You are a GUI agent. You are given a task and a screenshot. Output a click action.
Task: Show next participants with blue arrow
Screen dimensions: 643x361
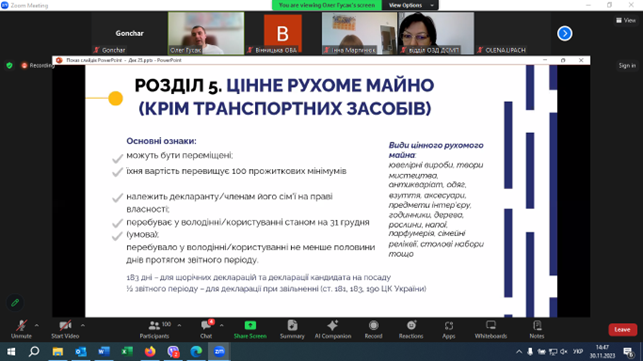coord(565,33)
